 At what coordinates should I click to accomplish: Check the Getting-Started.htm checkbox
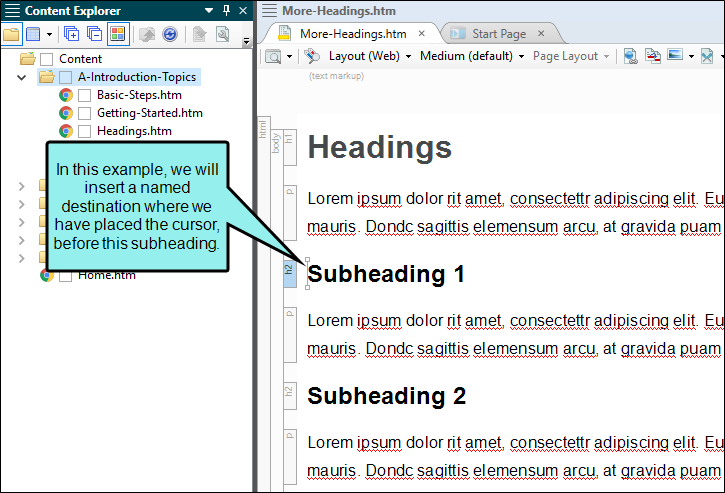(84, 113)
